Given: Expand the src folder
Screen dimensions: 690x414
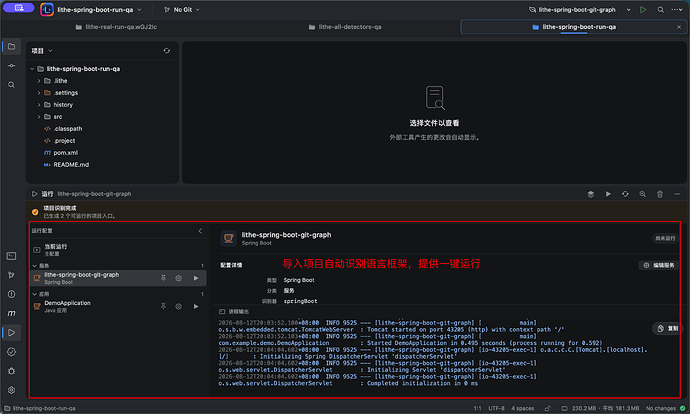Looking at the screenshot, I should (39, 117).
